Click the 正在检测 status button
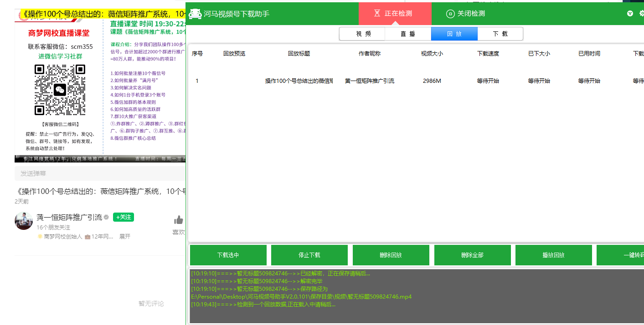 (x=395, y=14)
